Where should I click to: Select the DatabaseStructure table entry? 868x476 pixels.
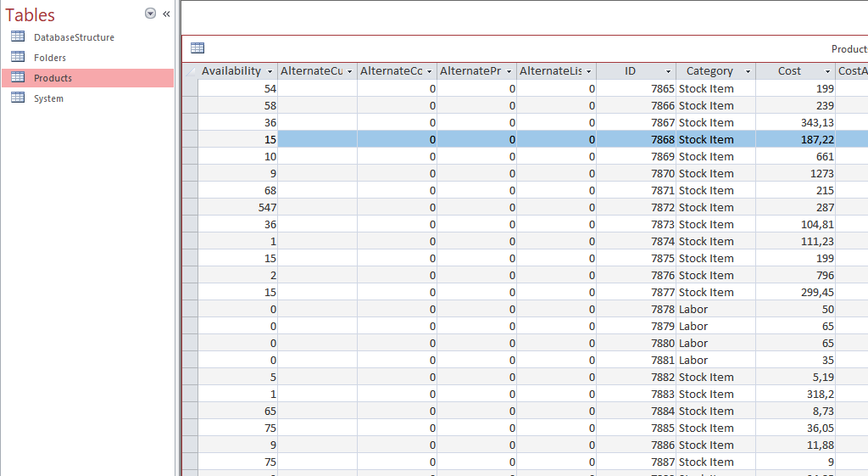point(74,37)
